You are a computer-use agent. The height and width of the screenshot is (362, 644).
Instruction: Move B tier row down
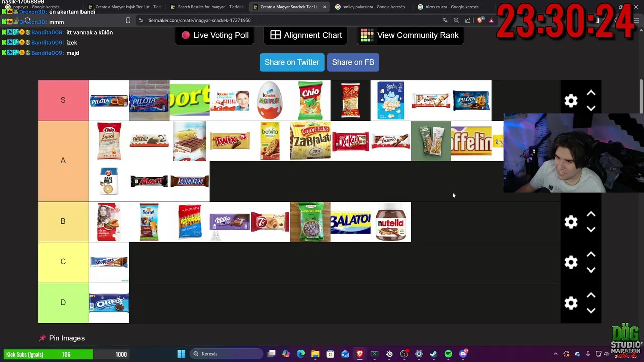591,229
